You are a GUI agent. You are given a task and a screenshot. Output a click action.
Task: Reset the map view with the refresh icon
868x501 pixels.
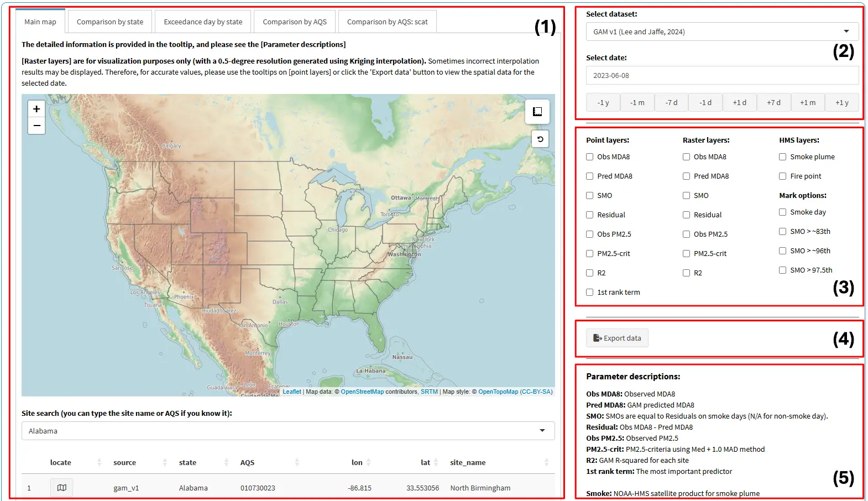[540, 139]
